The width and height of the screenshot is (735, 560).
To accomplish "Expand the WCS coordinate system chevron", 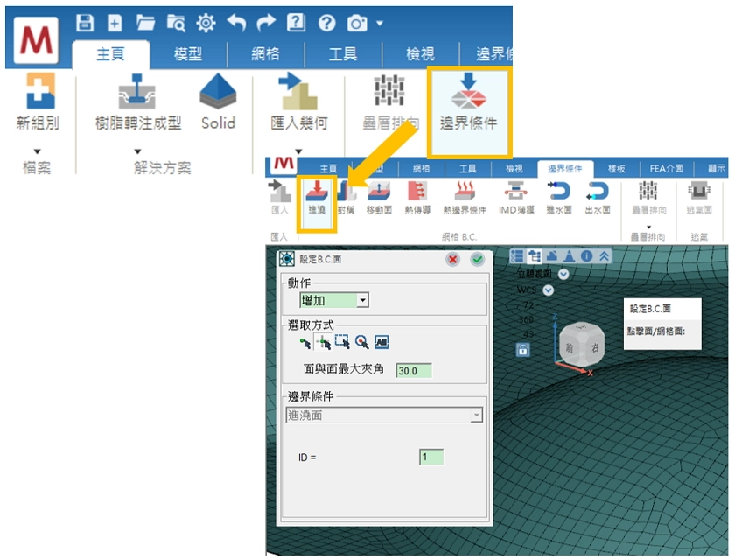I will 549,290.
